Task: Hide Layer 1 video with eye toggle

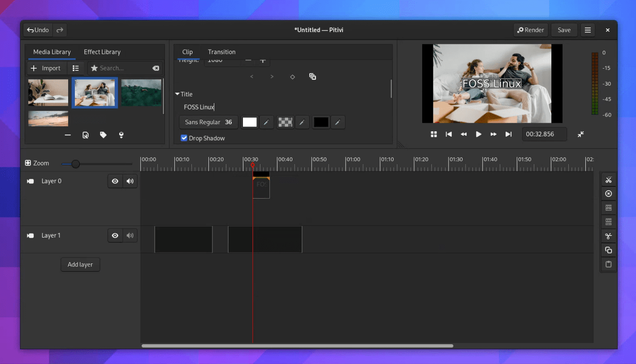Action: 115,235
